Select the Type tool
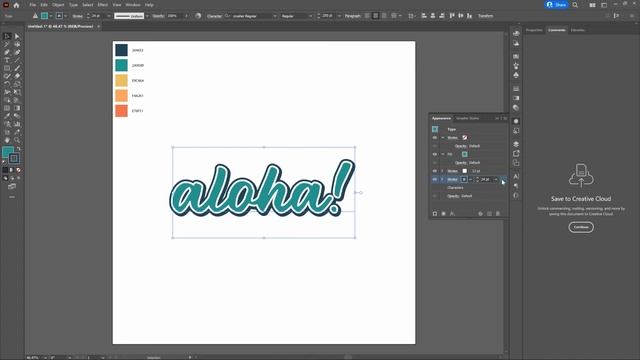640x360 pixels. click(7, 60)
